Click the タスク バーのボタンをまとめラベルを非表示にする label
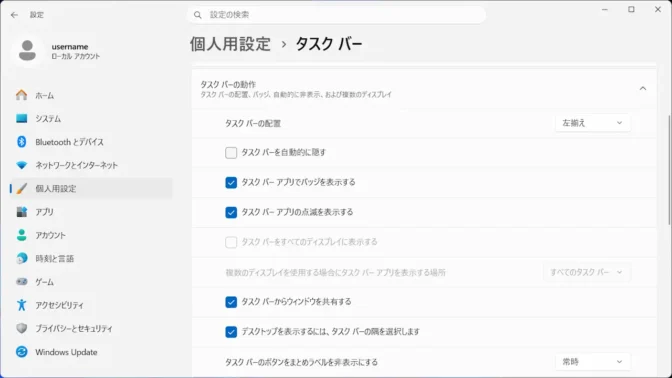The width and height of the screenshot is (672, 378). tap(301, 362)
